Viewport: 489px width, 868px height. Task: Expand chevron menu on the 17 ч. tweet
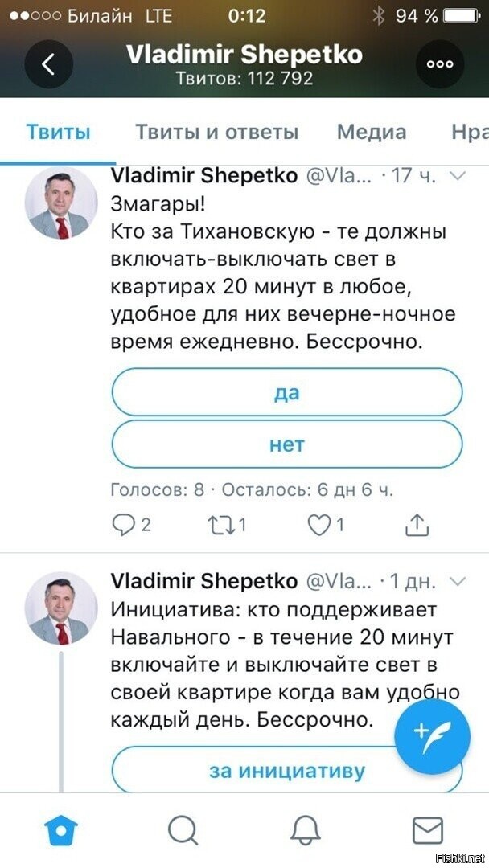(x=457, y=177)
